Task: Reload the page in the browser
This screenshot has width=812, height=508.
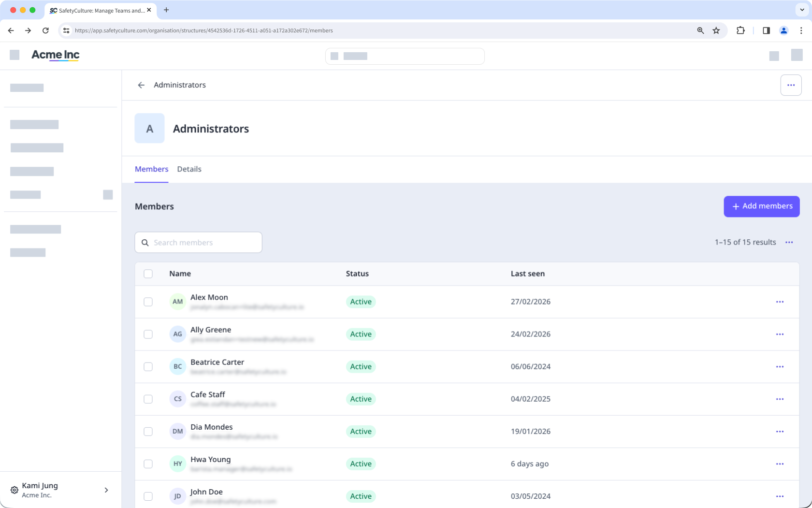Action: click(45, 30)
